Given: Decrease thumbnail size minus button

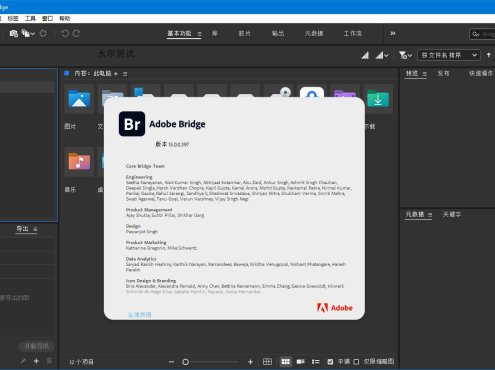Looking at the screenshot, I should (x=171, y=362).
